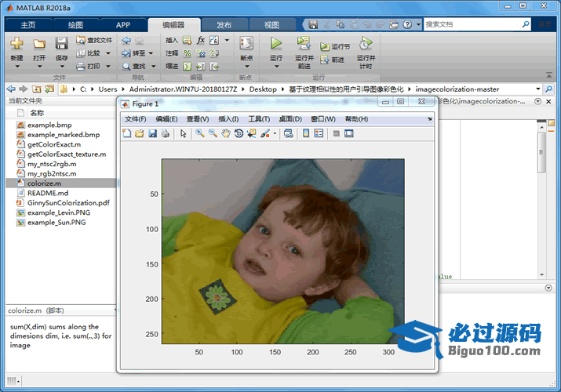Switch to the 绘图 (Plots) ribbon tab

[x=75, y=24]
